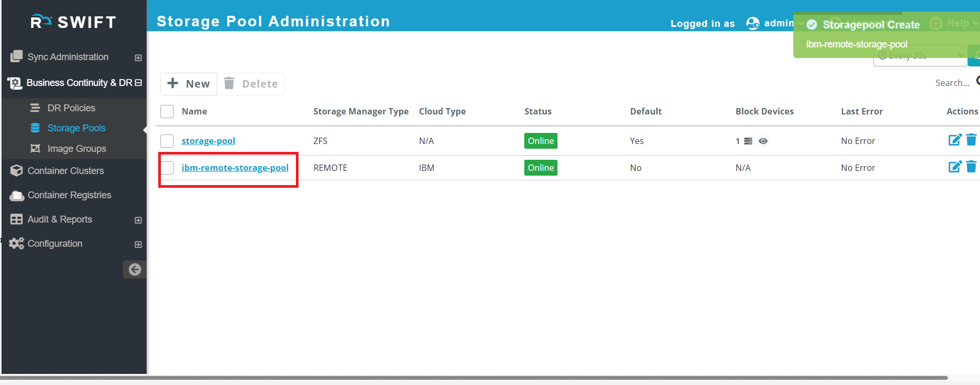The width and height of the screenshot is (980, 385).
Task: View block devices with eye icon
Action: point(763,141)
